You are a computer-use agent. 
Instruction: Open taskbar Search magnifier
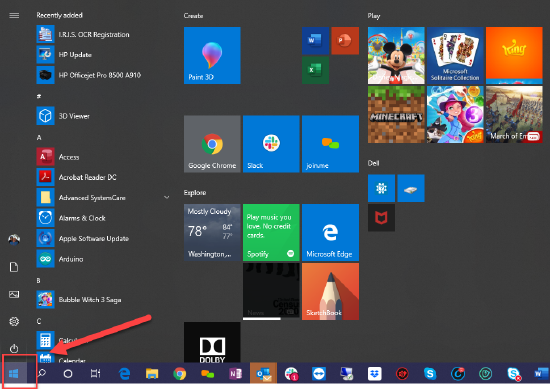(x=42, y=374)
